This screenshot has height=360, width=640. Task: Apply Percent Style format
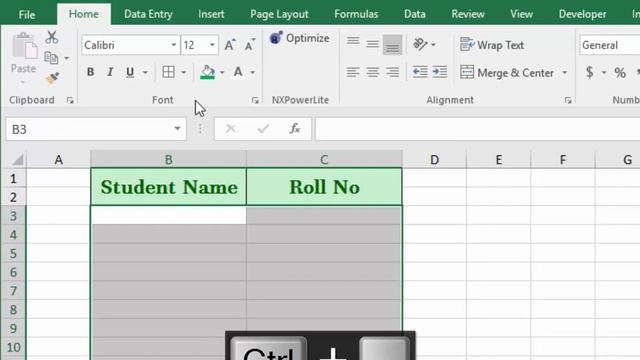point(620,73)
